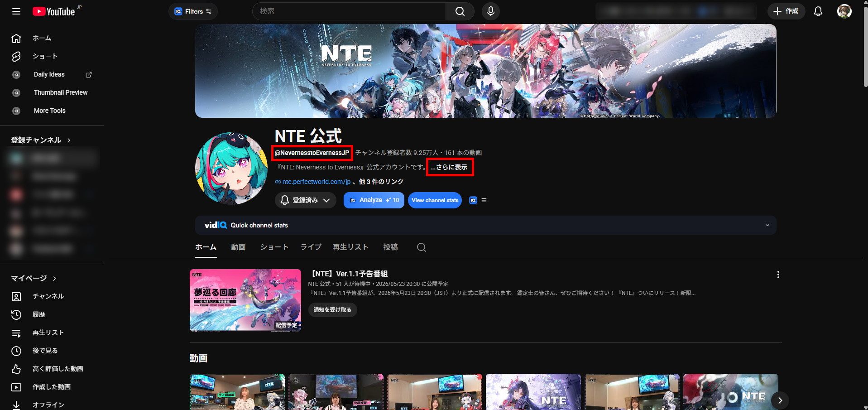Show 他 3 件のリンク more links
868x410 pixels.
[x=381, y=182]
